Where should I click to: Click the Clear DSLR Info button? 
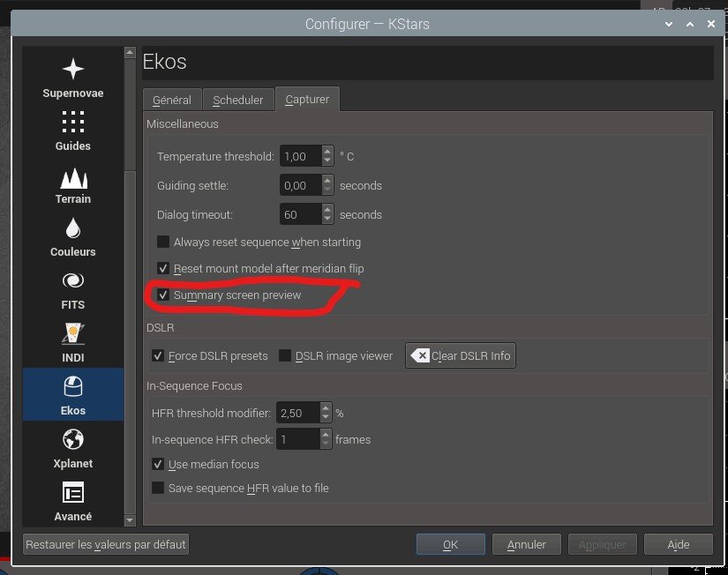click(x=460, y=356)
